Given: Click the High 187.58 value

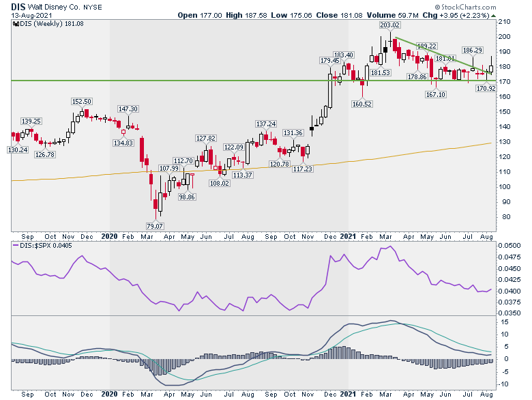Looking at the screenshot, I should 246,15.
